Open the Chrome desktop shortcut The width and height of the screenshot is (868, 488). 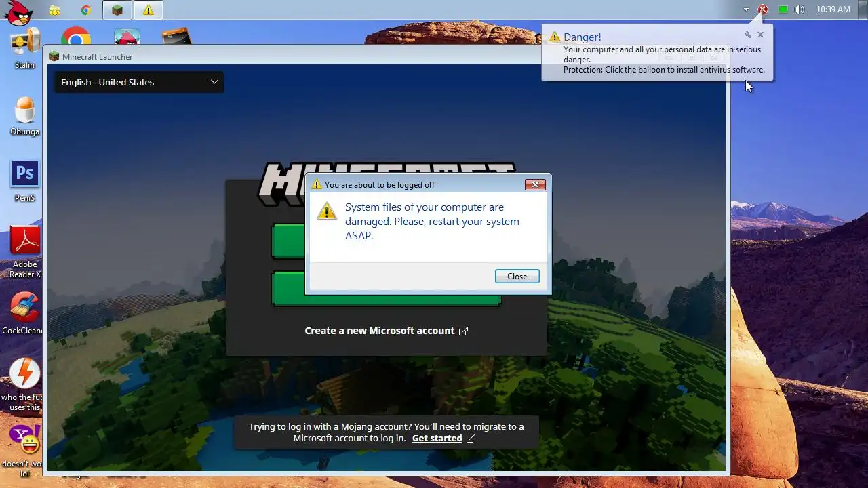tap(76, 37)
